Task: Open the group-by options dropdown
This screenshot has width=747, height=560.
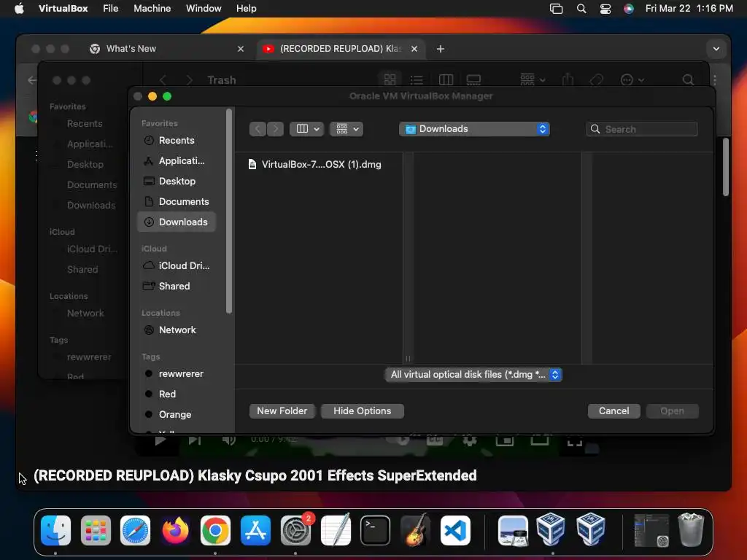Action: [347, 129]
